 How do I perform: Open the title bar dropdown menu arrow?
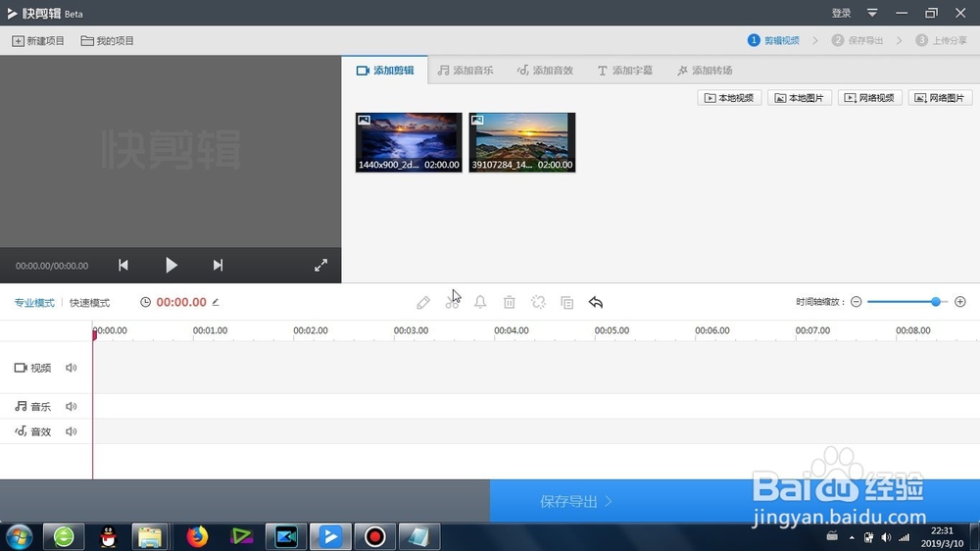872,13
